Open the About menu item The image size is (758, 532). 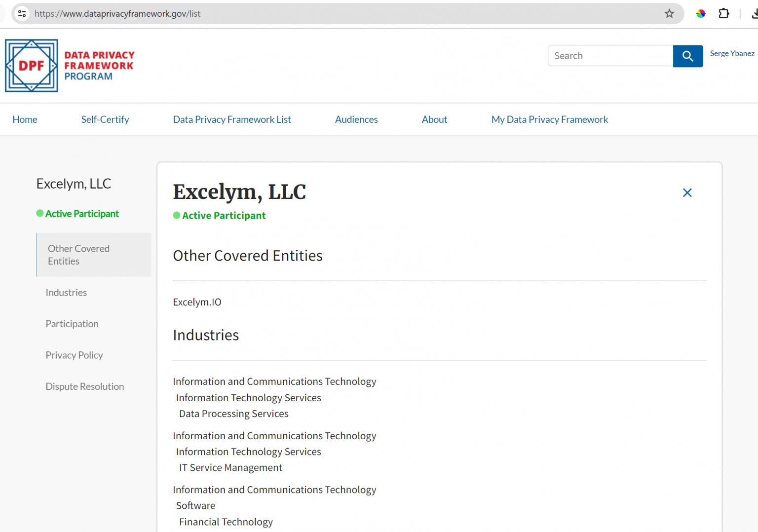click(434, 119)
